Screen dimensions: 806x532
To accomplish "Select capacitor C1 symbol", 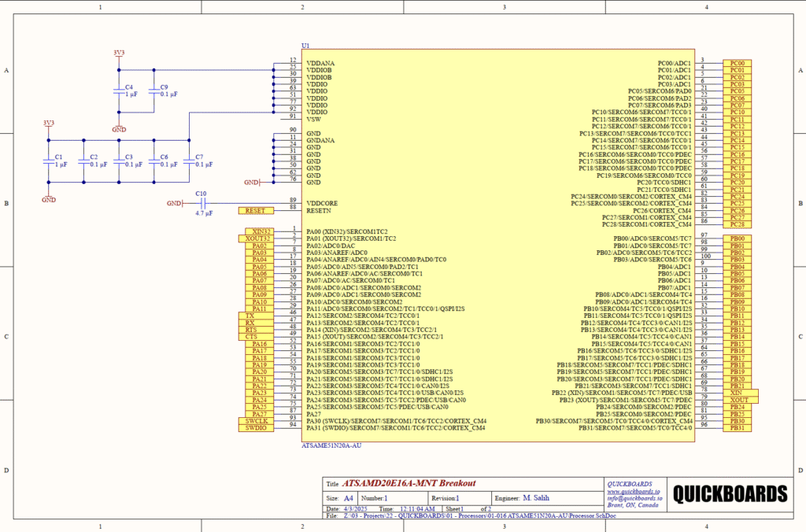I will click(48, 164).
